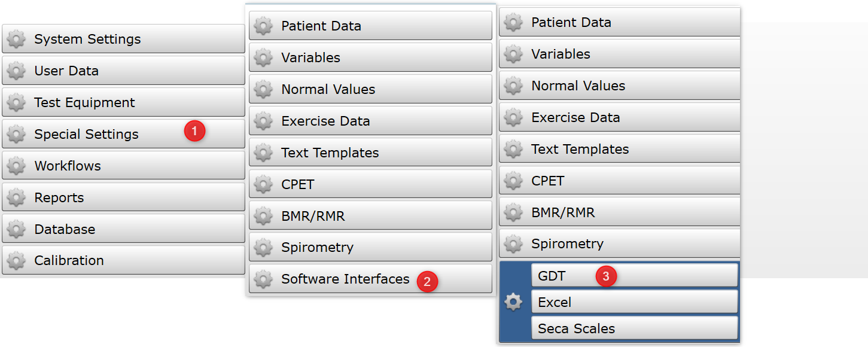Choose the Seca Scales button
Screen dimensions: 868x347
click(x=635, y=328)
